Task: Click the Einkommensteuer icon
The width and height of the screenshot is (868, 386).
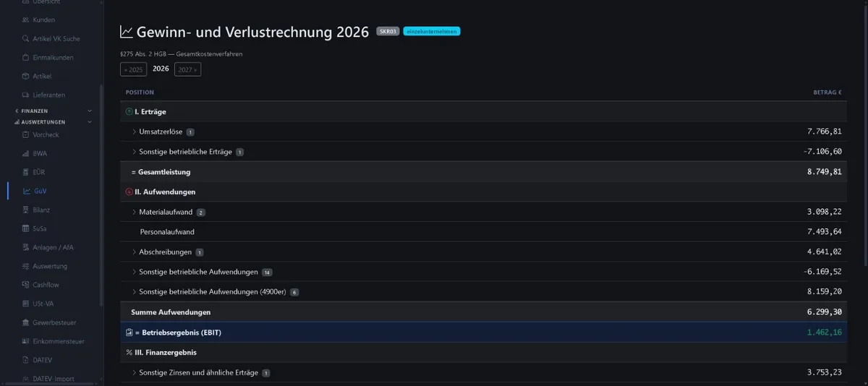Action: click(x=26, y=341)
